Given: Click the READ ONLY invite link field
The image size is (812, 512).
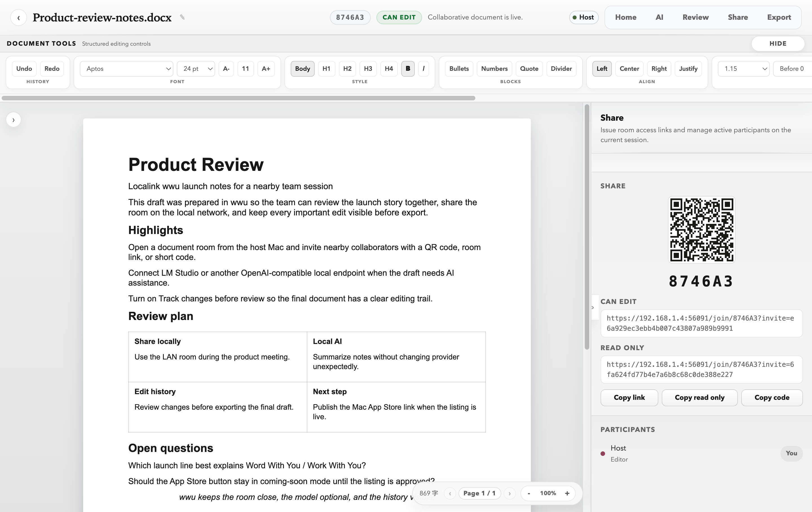Looking at the screenshot, I should click(701, 369).
